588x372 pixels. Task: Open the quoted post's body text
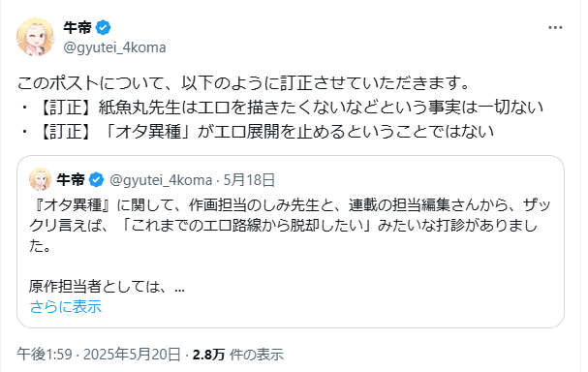coord(290,226)
